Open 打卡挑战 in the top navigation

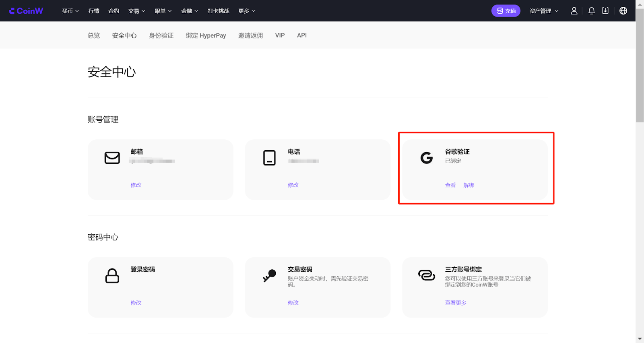point(219,11)
